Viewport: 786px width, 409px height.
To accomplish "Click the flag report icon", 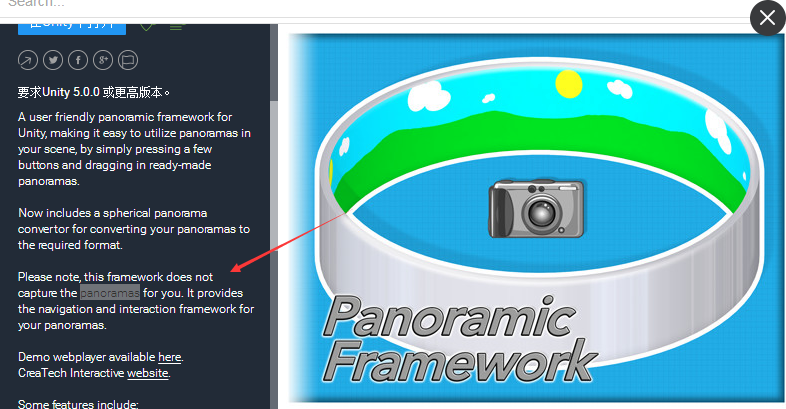I will click(128, 61).
